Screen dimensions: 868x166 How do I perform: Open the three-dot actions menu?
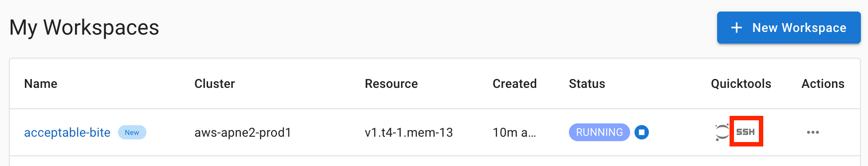coord(813,132)
